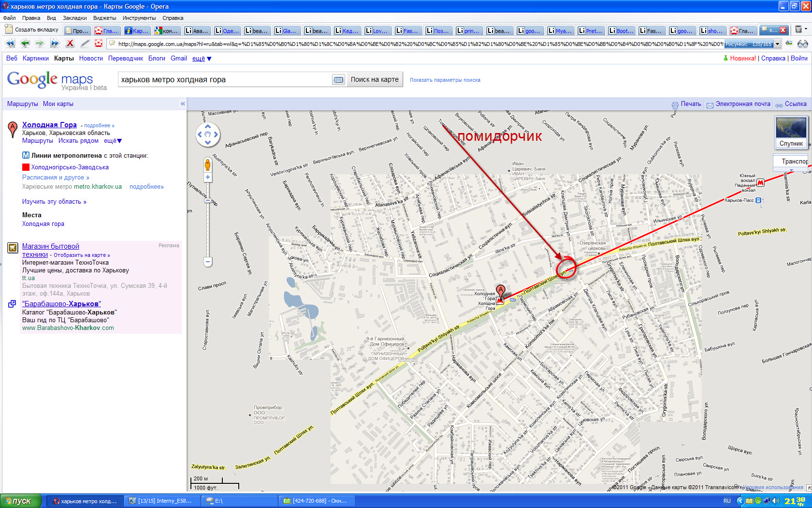Go back with the green left arrow
Image resolution: width=812 pixels, height=508 pixels.
coord(25,44)
